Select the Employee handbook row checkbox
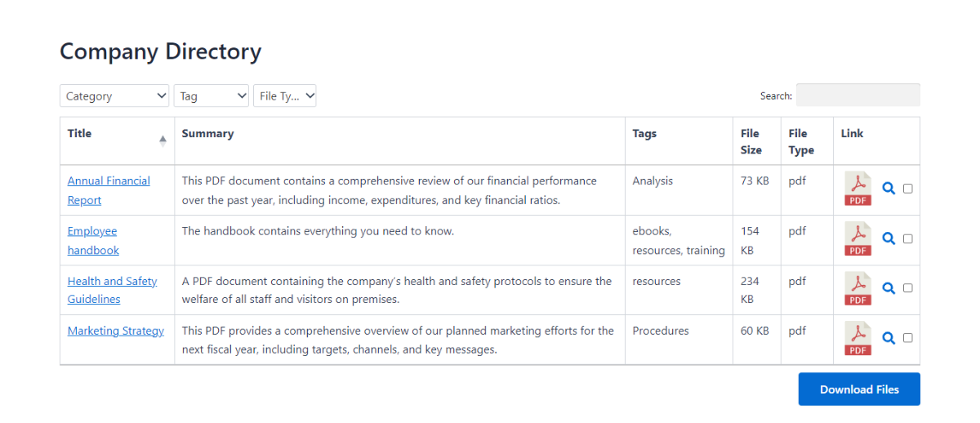This screenshot has width=980, height=423. (908, 238)
